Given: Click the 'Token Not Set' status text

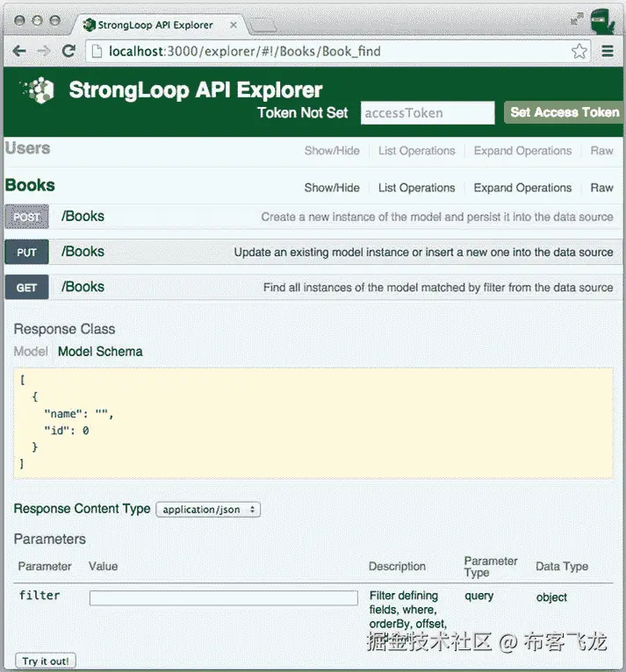Looking at the screenshot, I should [302, 112].
